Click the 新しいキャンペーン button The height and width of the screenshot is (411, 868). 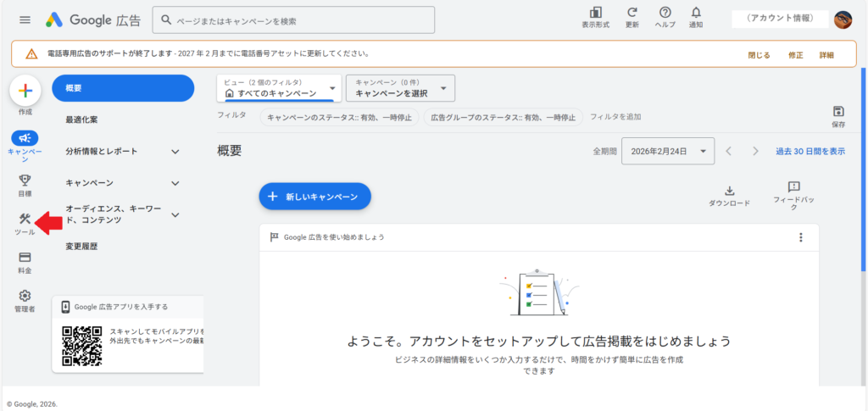point(315,197)
